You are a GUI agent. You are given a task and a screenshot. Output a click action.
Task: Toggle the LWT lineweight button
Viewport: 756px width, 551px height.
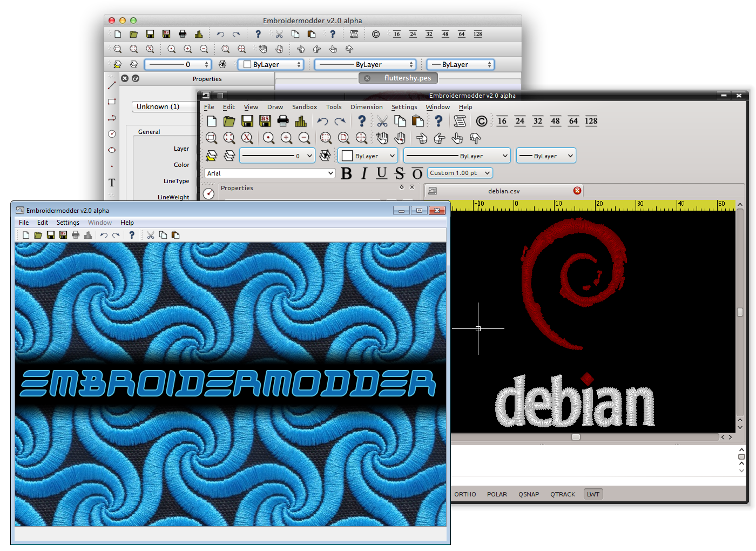pyautogui.click(x=593, y=494)
